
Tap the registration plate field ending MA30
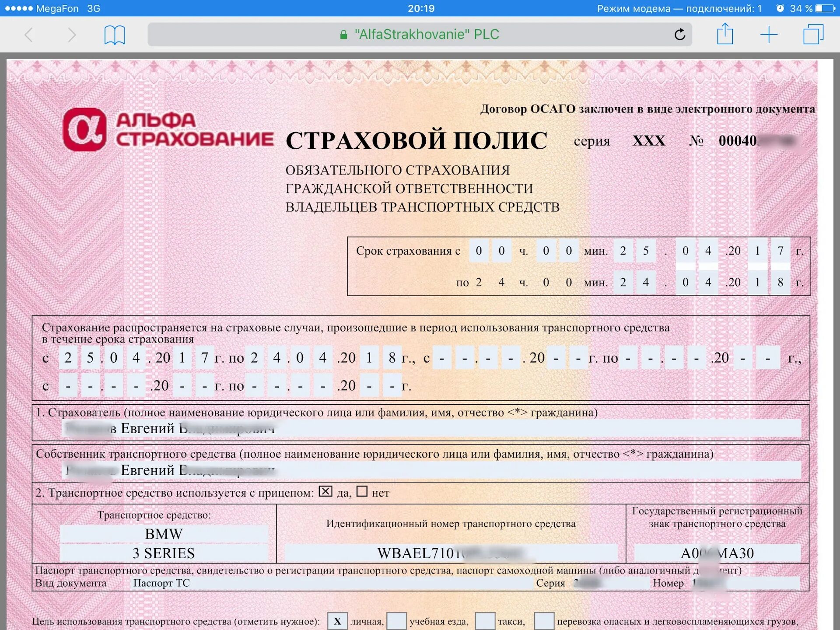717,553
